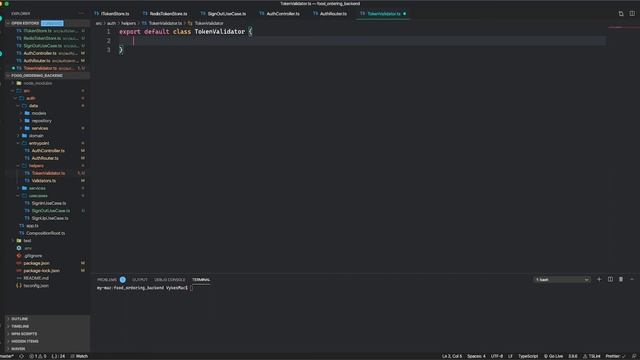The width and height of the screenshot is (640, 360).
Task: Open the Explorer more actions ellipsis
Action: tap(82, 13)
